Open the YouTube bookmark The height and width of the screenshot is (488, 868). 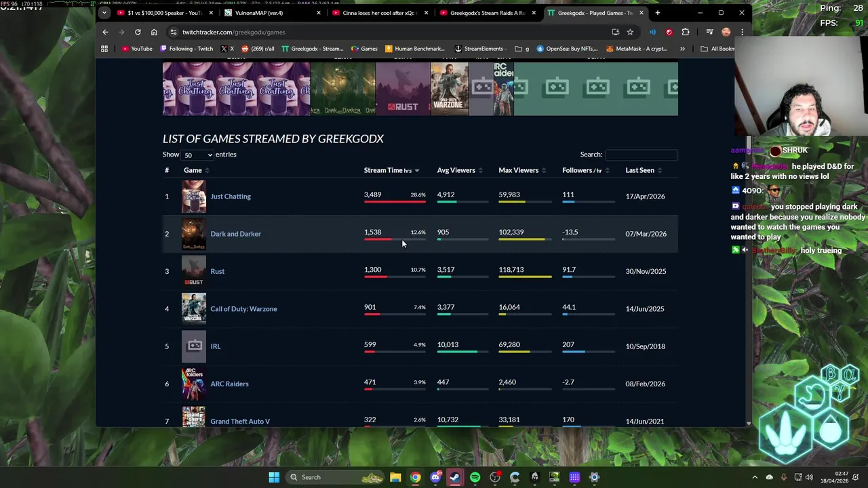point(137,49)
